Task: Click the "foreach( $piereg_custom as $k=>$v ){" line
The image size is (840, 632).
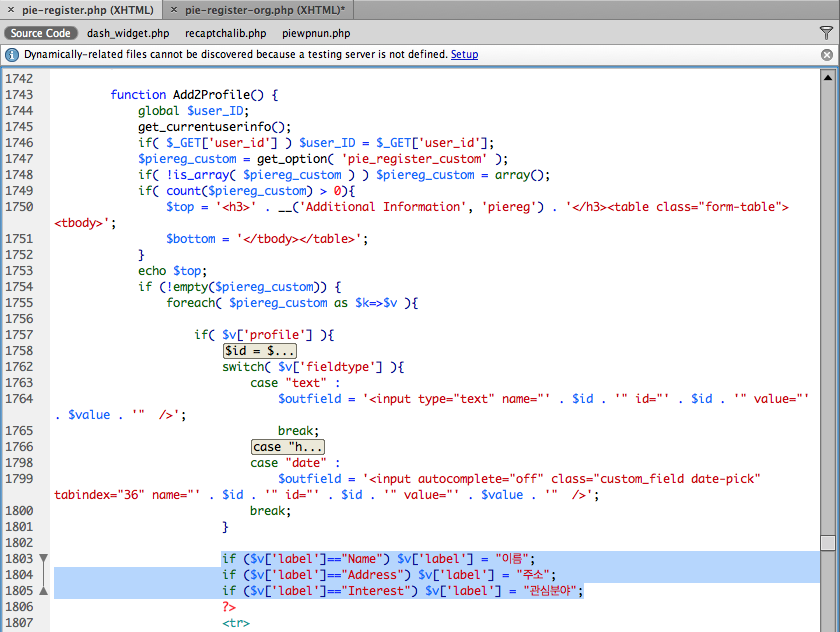Action: [292, 303]
